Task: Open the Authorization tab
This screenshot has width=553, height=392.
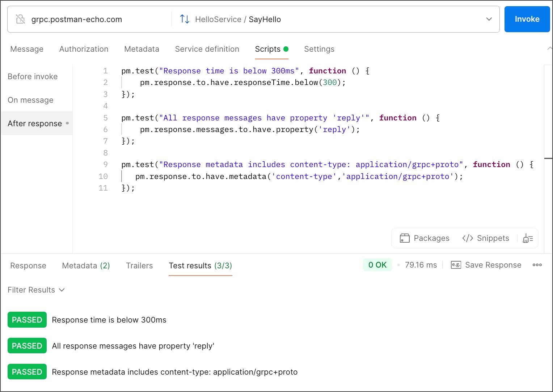Action: [x=84, y=49]
